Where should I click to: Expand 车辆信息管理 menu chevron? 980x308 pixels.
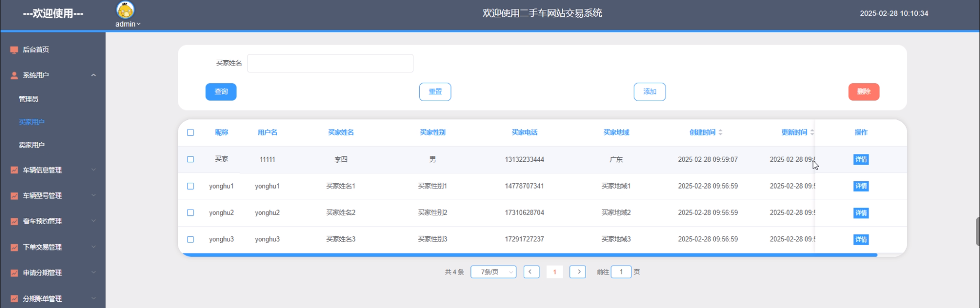94,170
